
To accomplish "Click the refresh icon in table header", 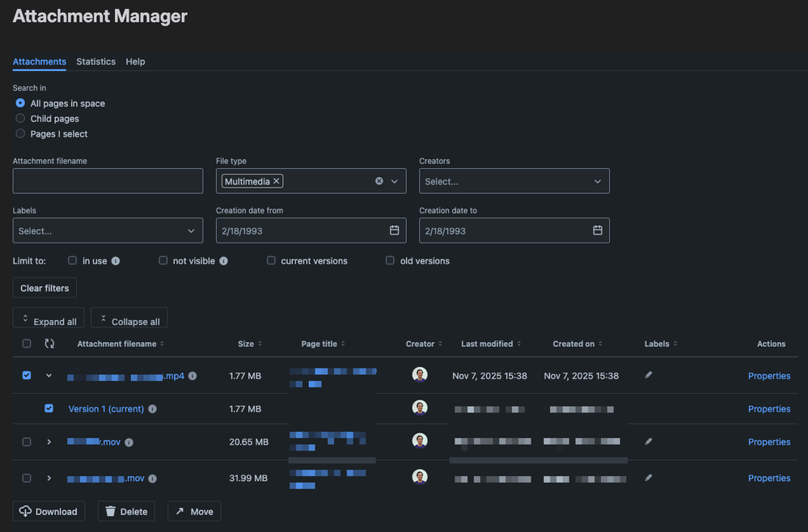I will coord(49,344).
